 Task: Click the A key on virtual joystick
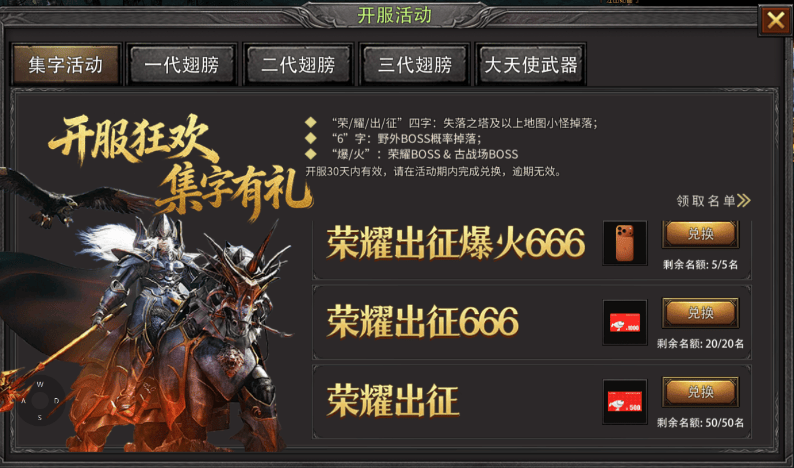click(23, 401)
